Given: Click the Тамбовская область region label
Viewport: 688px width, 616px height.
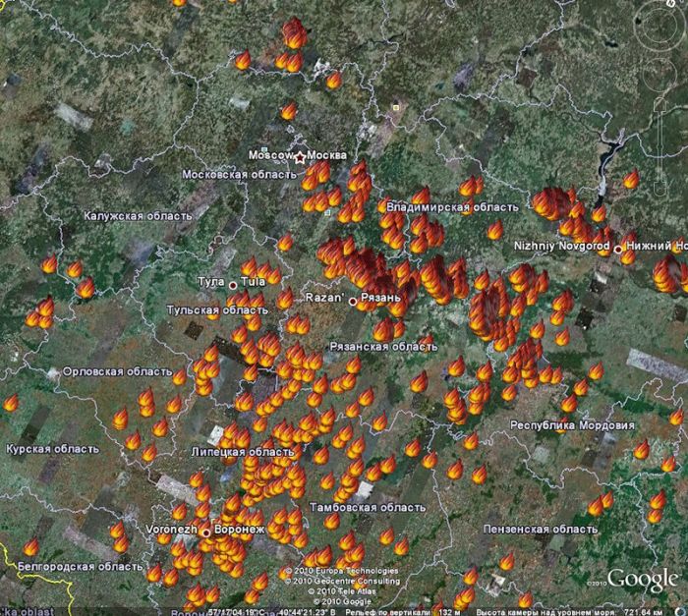Looking at the screenshot, I should 367,508.
